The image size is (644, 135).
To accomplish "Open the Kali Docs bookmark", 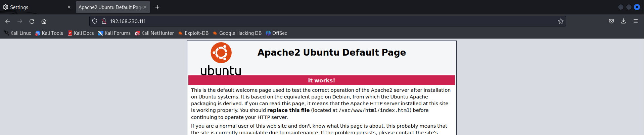I will [x=81, y=33].
